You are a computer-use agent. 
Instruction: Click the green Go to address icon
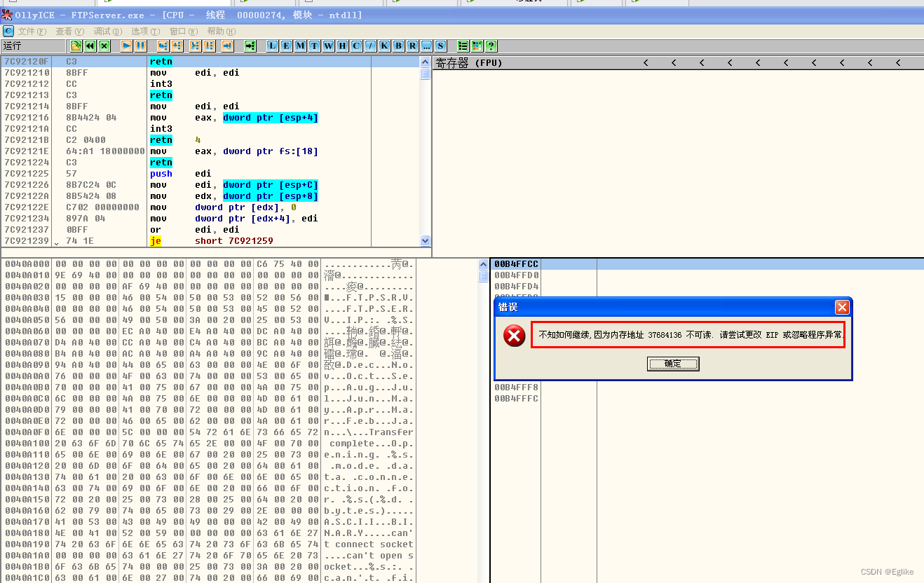click(250, 46)
